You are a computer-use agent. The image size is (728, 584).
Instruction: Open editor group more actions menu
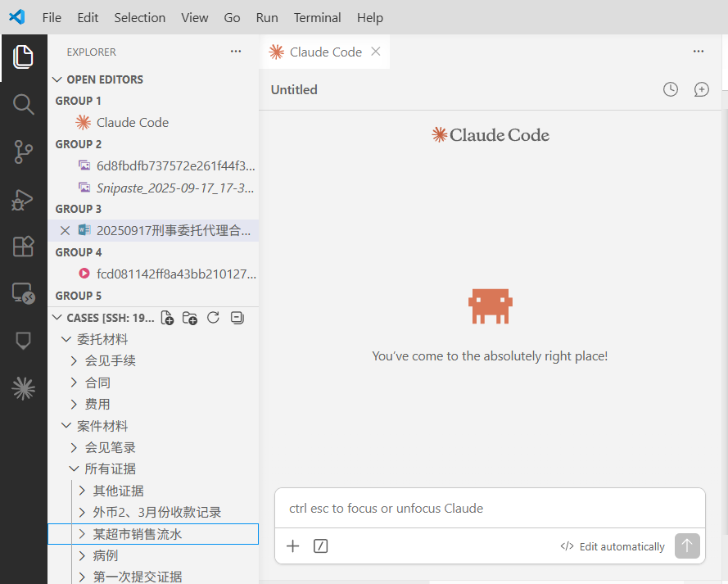(x=699, y=52)
